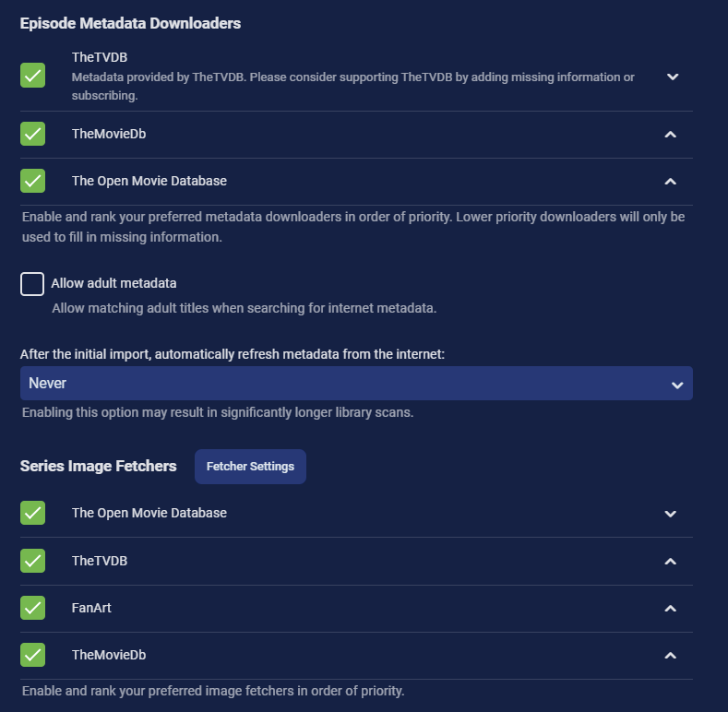The image size is (728, 712).
Task: Move The Open Movie Database episode downloader up
Action: coord(671,182)
